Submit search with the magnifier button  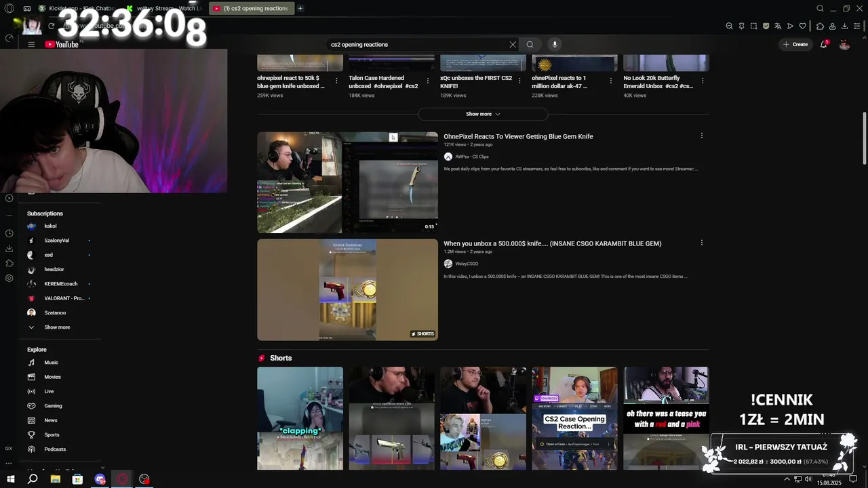(x=530, y=44)
